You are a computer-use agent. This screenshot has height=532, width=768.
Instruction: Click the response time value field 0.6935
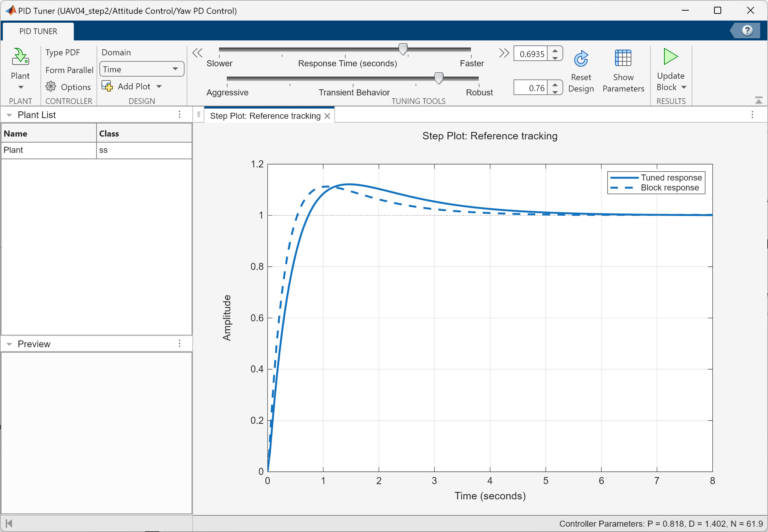(531, 54)
